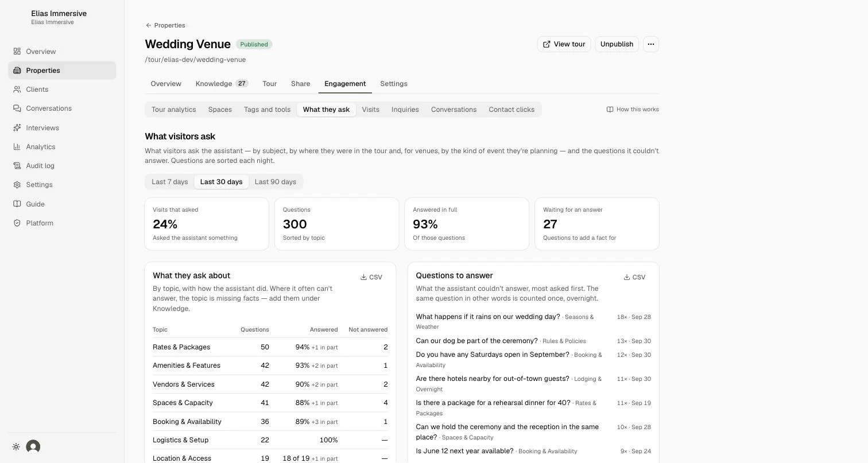Download CSV for What they ask about
This screenshot has width=868, height=463.
[x=371, y=277]
